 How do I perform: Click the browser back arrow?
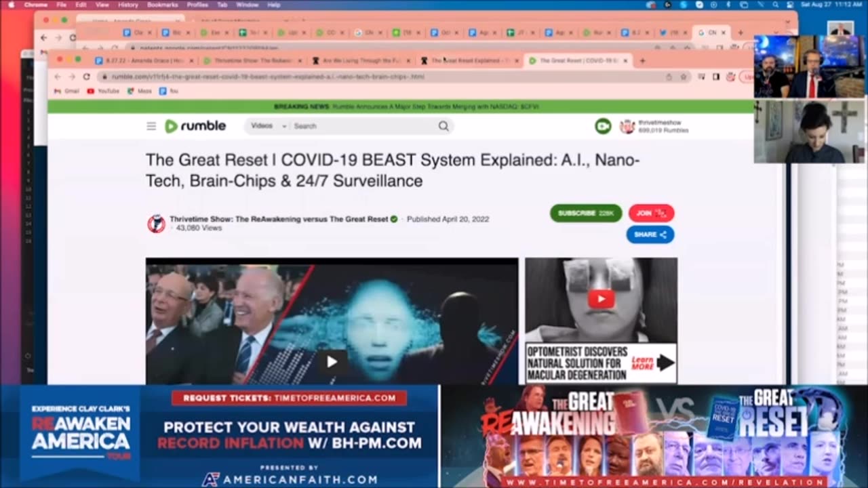pyautogui.click(x=58, y=77)
